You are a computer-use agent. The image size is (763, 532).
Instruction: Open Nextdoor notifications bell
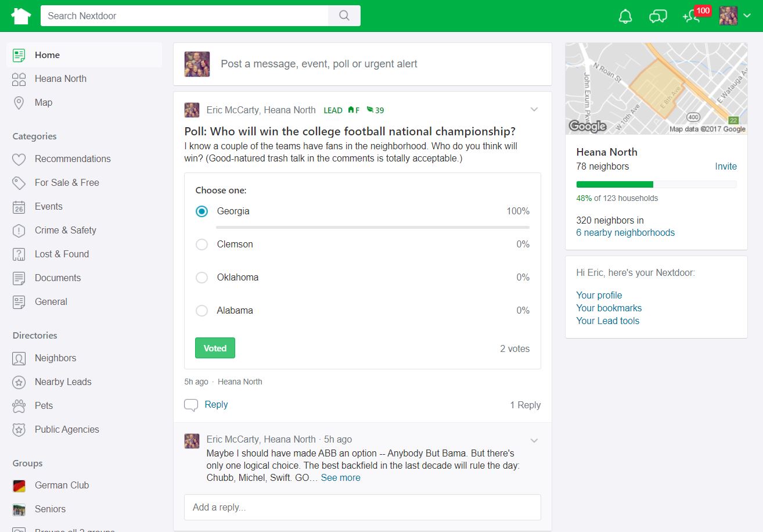(x=625, y=16)
